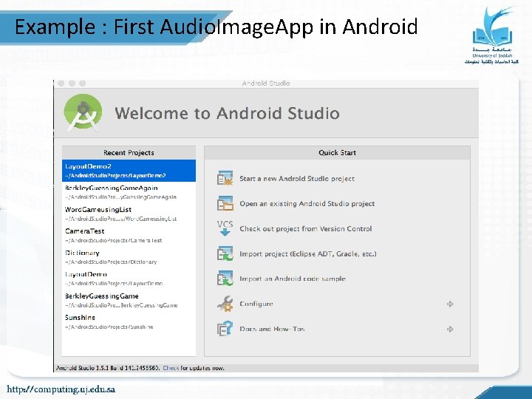The image size is (532, 399).
Task: Click the Configure wrench and gear icon
Action: pos(225,304)
